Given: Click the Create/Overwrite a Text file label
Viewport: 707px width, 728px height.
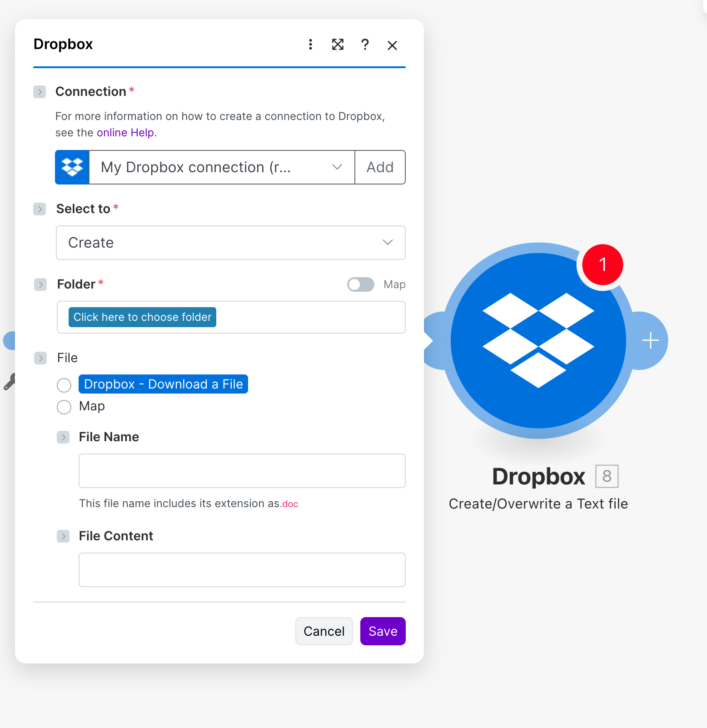Looking at the screenshot, I should [x=538, y=504].
